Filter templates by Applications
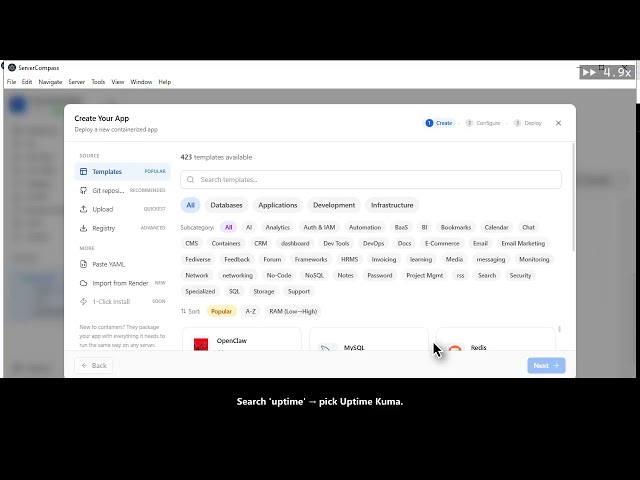Viewport: 640px width, 480px height. pos(278,205)
